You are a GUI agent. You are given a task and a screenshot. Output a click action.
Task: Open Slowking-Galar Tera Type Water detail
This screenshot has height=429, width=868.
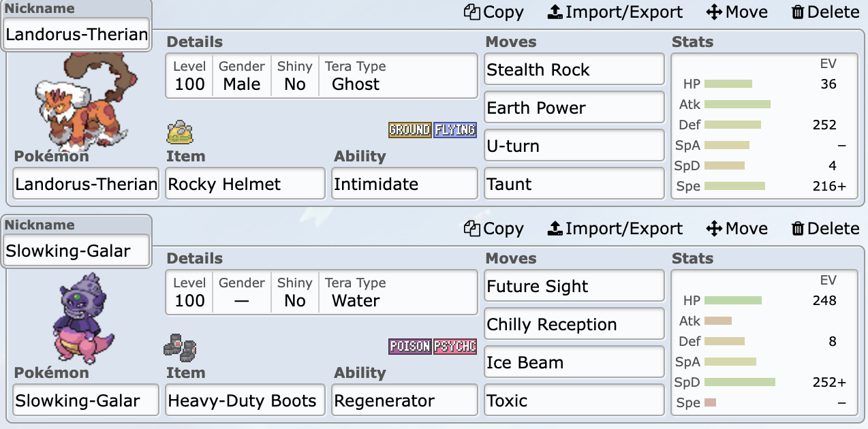(x=356, y=293)
